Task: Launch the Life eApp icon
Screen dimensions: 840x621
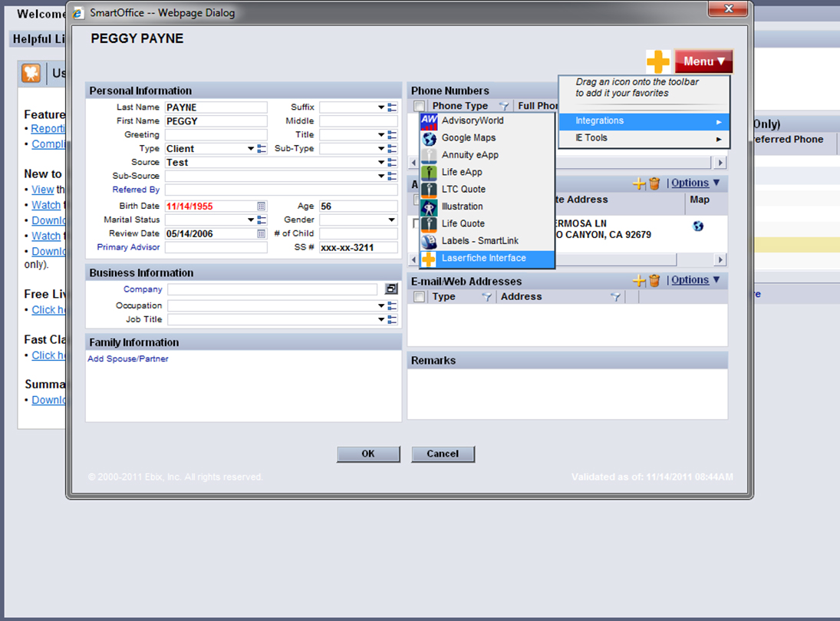Action: (x=429, y=173)
